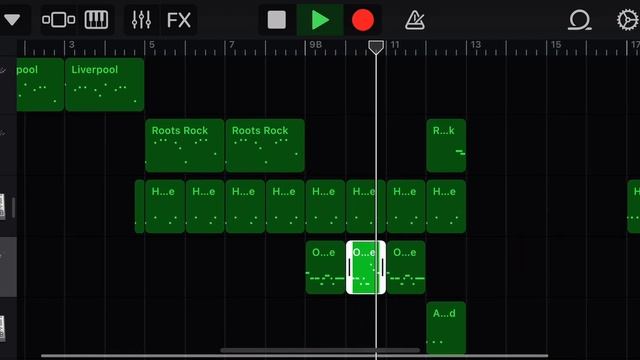640x360 pixels.
Task: Open the FX panel
Action: 179,20
